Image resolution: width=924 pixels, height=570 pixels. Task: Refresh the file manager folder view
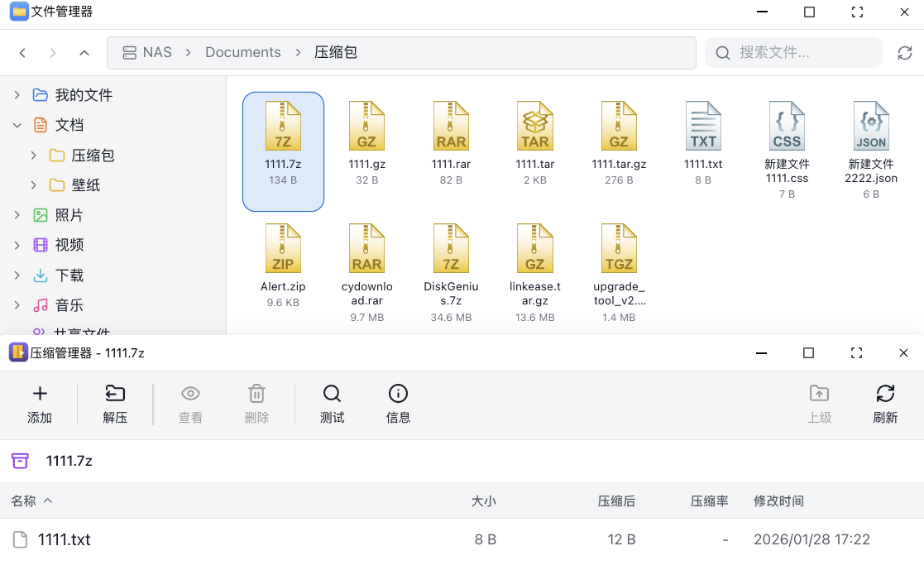click(x=905, y=53)
